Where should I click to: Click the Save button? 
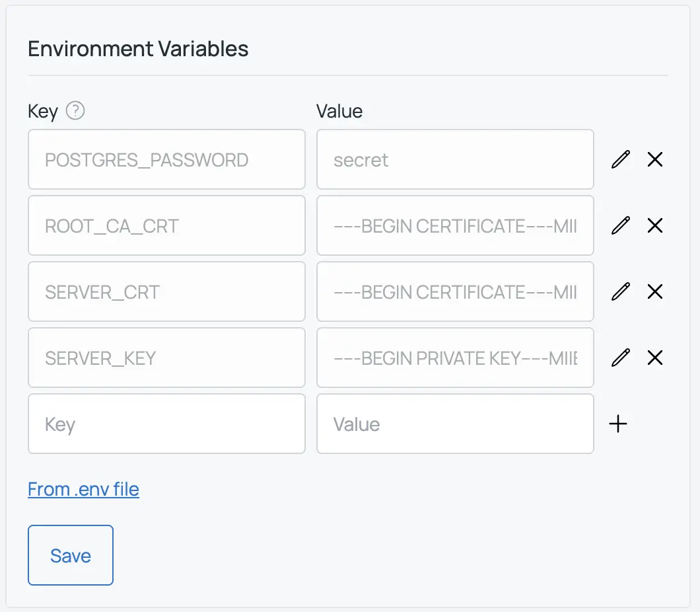coord(71,555)
